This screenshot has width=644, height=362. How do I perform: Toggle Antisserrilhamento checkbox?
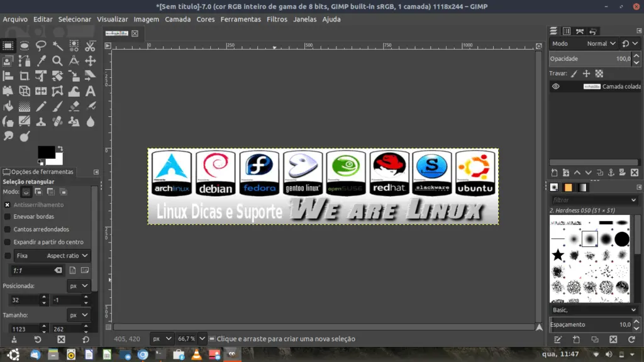[8, 204]
